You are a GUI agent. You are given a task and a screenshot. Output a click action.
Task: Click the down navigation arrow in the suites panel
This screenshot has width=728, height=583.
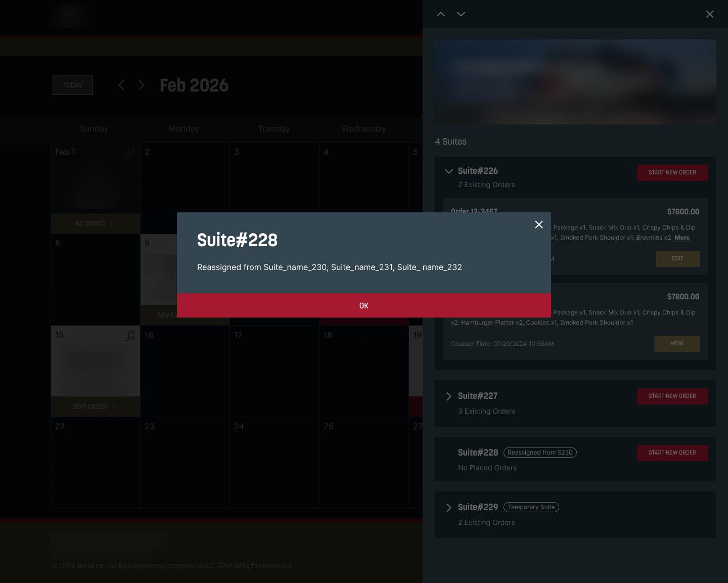click(x=461, y=14)
